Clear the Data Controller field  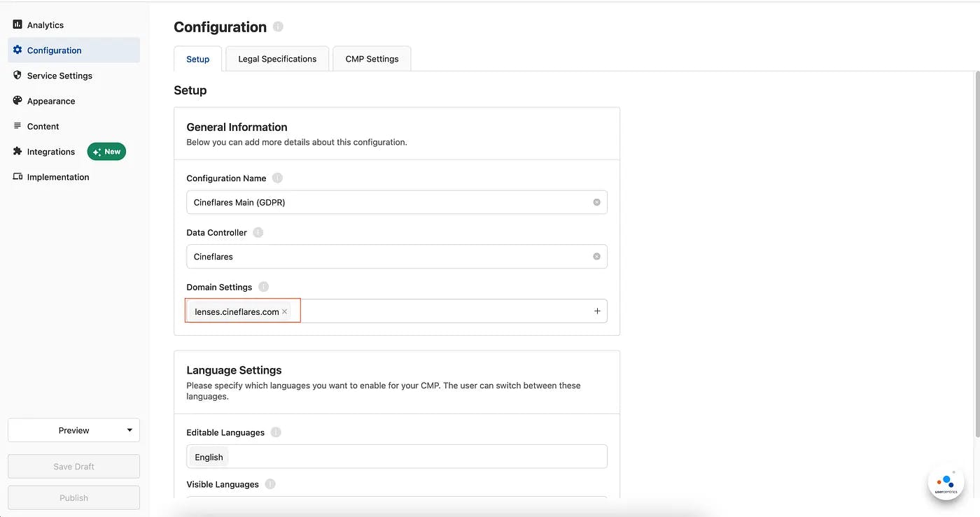(596, 257)
